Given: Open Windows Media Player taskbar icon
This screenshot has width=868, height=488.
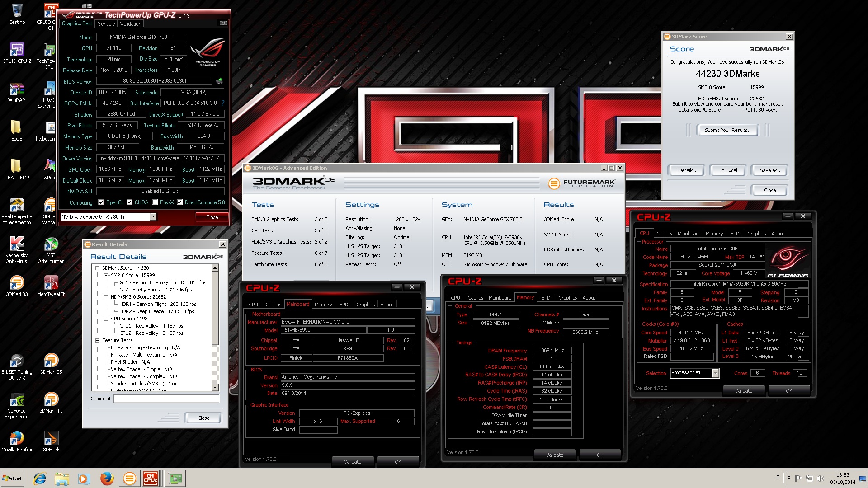Looking at the screenshot, I should (x=84, y=478).
